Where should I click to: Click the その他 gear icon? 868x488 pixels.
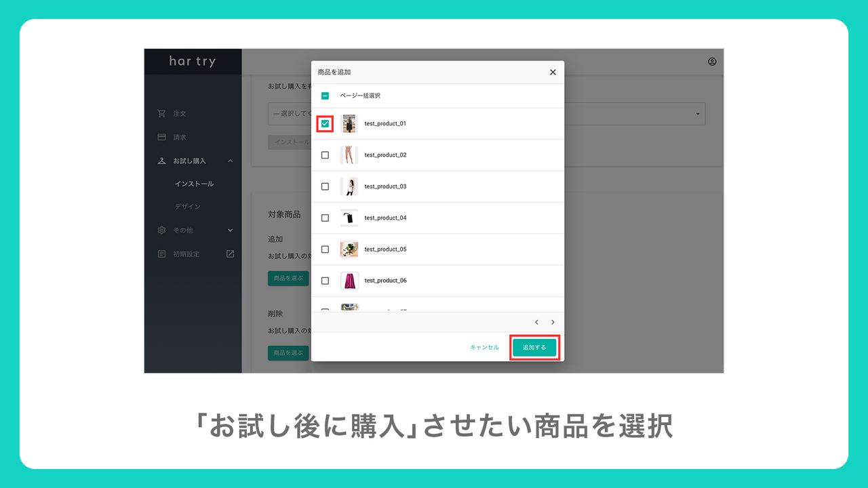[x=161, y=230]
